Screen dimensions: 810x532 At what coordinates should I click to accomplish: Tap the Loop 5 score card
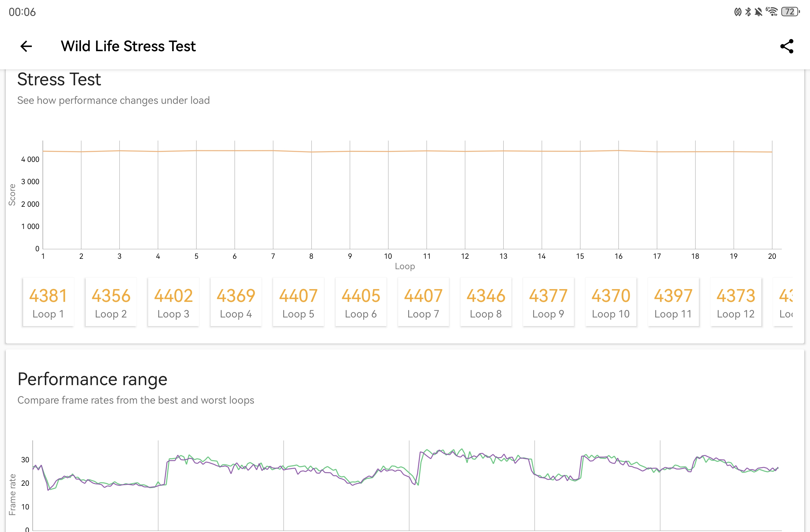pyautogui.click(x=298, y=302)
